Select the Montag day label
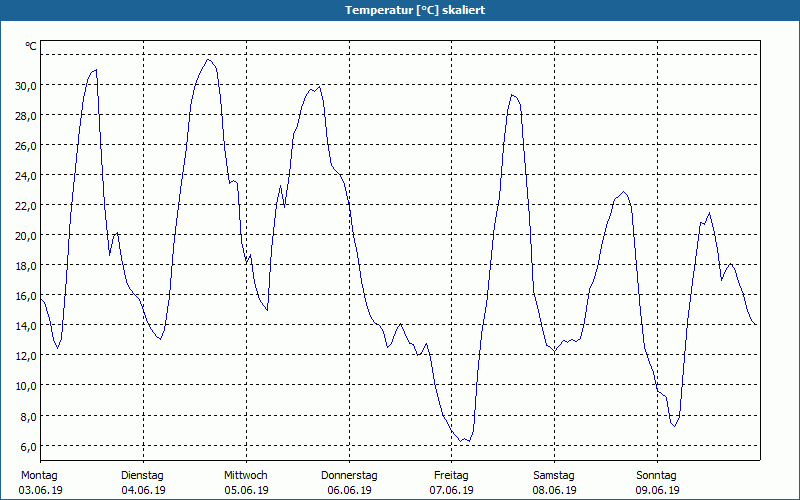Image resolution: width=800 pixels, height=500 pixels. pos(39,476)
